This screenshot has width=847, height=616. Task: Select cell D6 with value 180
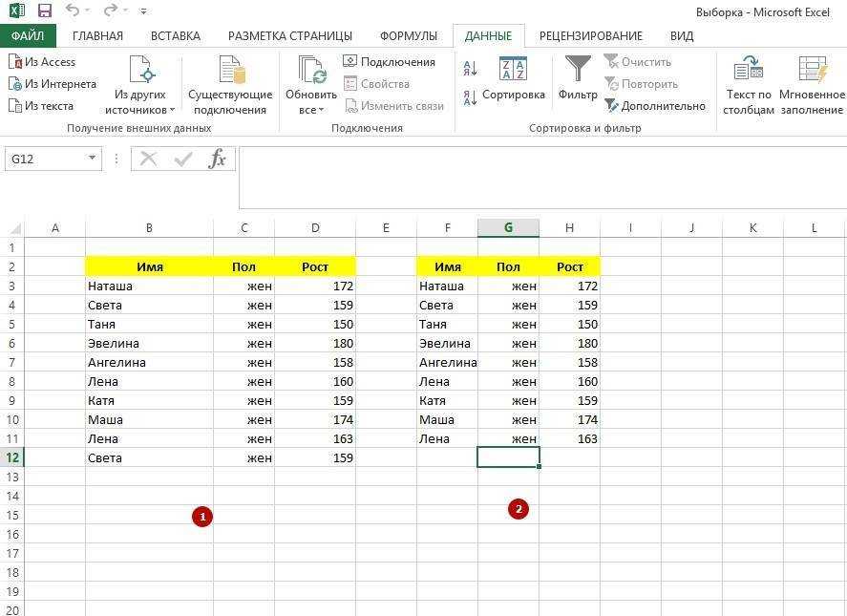(315, 343)
